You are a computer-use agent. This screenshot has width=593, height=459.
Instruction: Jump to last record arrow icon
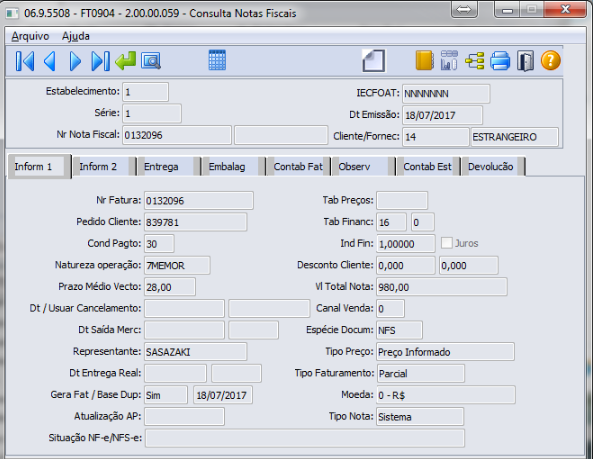[100, 61]
